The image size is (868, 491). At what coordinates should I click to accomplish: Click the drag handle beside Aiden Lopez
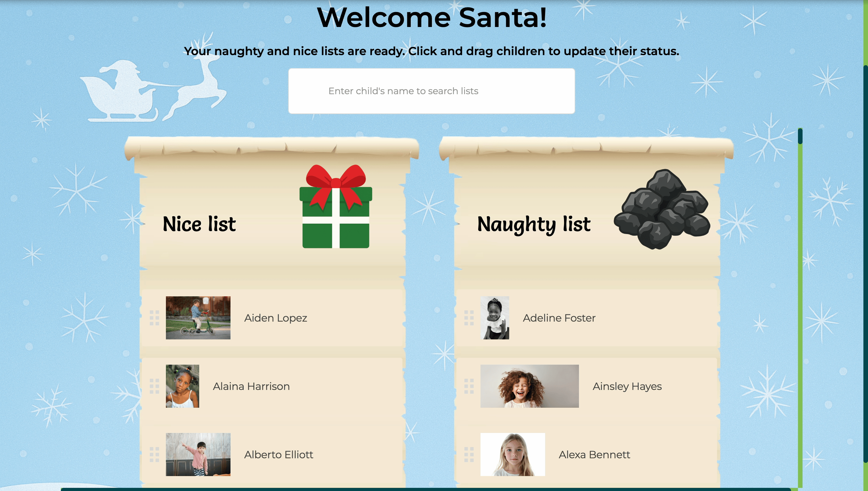pyautogui.click(x=154, y=318)
